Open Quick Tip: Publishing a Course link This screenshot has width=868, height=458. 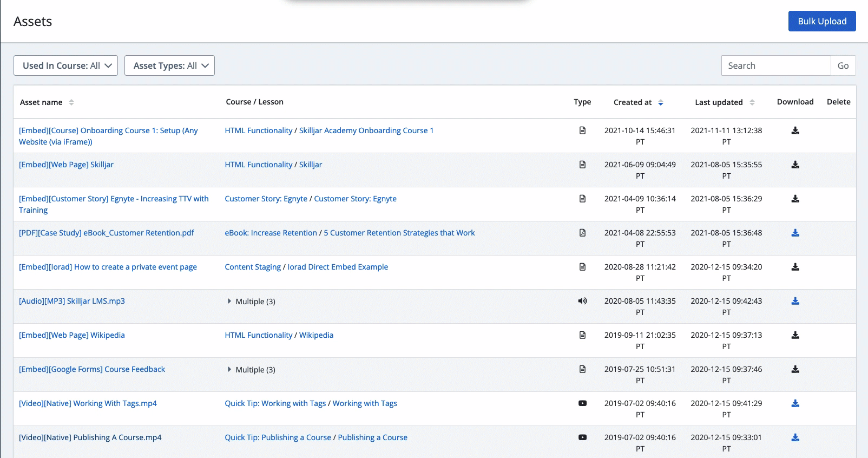pyautogui.click(x=278, y=437)
